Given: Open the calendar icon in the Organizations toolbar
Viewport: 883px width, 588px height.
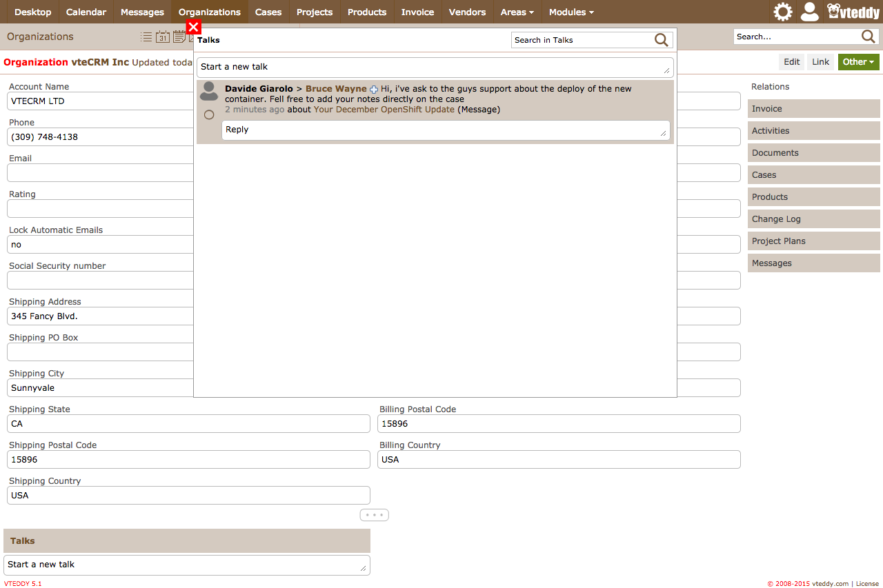Looking at the screenshot, I should tap(163, 37).
